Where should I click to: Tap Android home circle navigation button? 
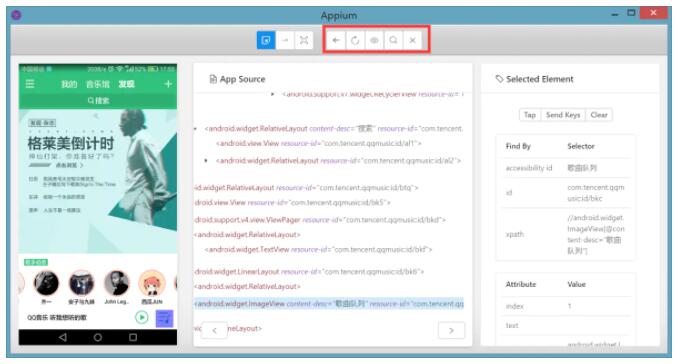(98, 337)
